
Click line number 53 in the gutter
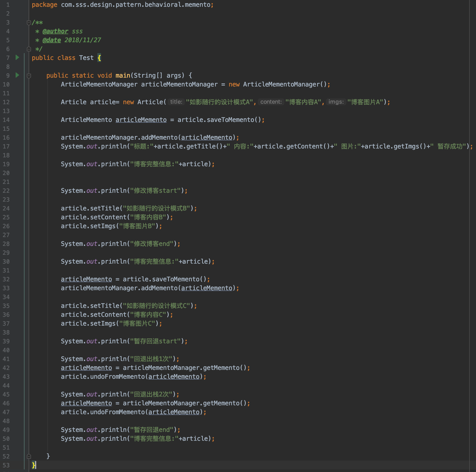(x=6, y=465)
